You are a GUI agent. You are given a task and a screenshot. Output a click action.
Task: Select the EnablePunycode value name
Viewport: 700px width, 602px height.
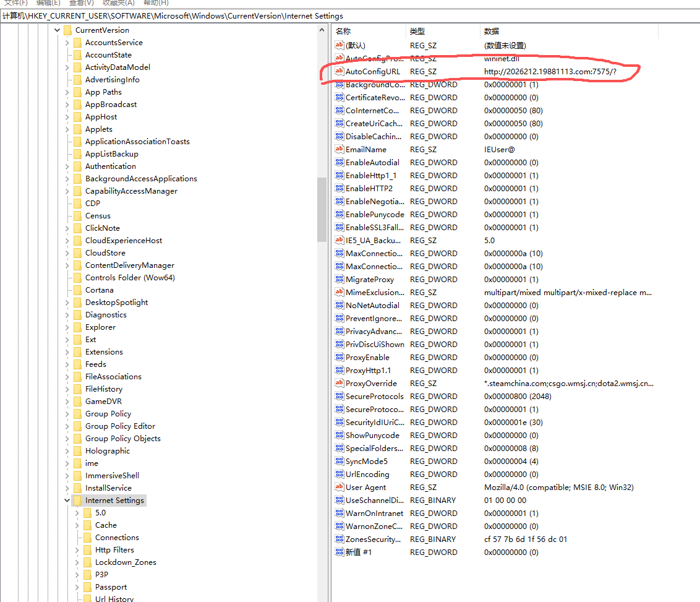click(x=375, y=214)
